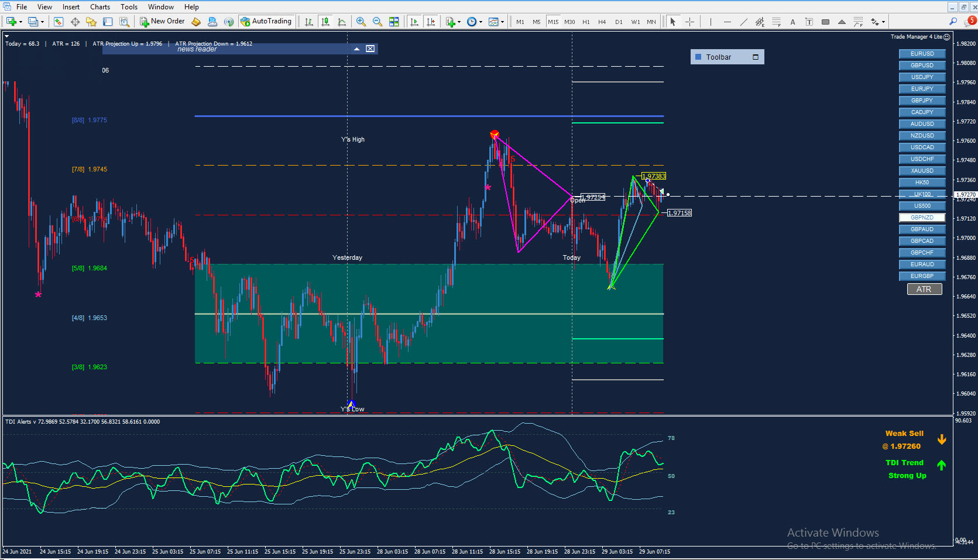The image size is (978, 560).
Task: Expand the Periods dropdown arrow
Action: 481,22
